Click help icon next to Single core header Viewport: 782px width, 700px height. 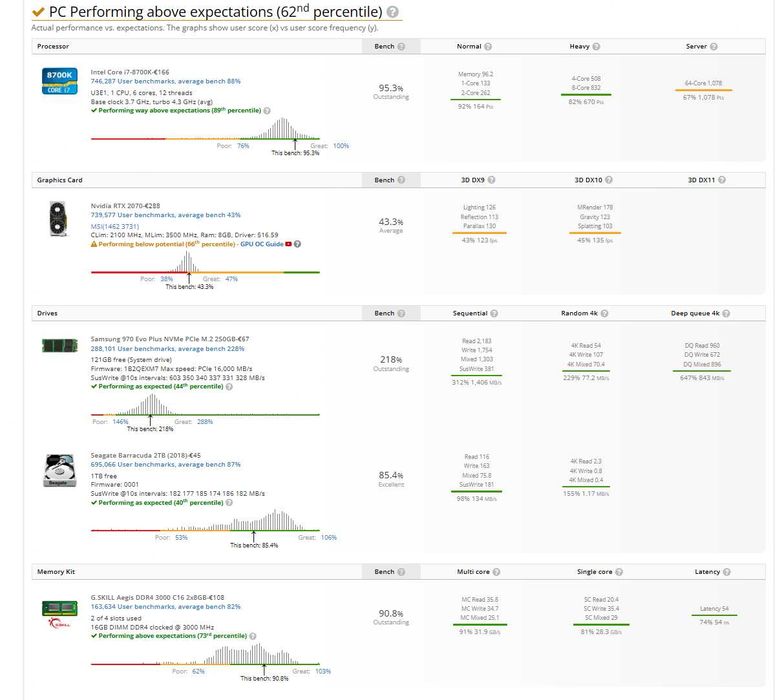619,572
